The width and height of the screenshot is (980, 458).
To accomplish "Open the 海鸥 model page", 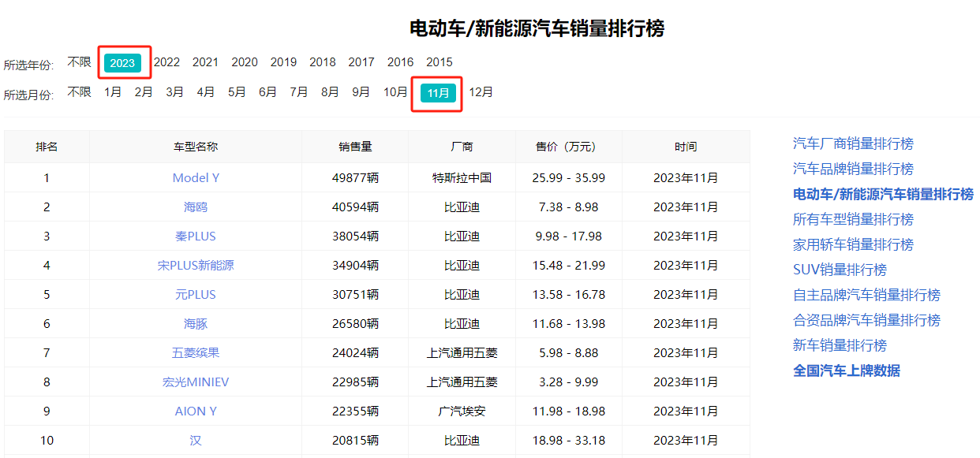I will pyautogui.click(x=196, y=207).
